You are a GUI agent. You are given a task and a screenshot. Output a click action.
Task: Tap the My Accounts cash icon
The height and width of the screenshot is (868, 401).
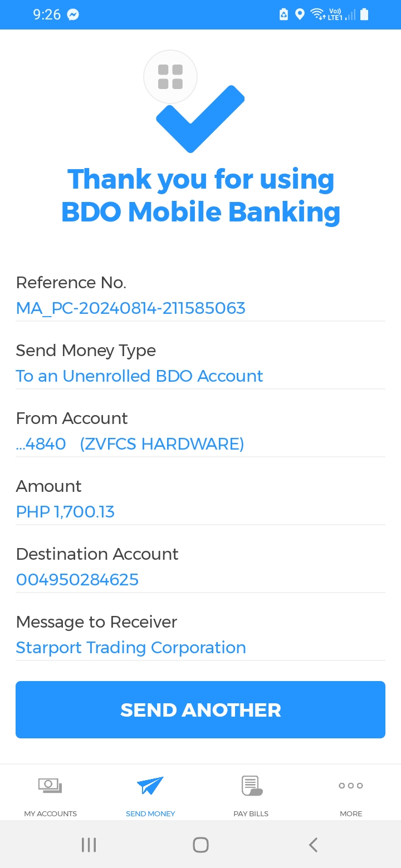point(50,785)
